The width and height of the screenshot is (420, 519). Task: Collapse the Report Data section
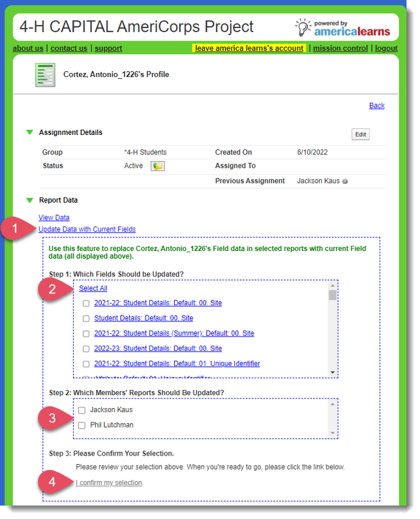point(29,200)
